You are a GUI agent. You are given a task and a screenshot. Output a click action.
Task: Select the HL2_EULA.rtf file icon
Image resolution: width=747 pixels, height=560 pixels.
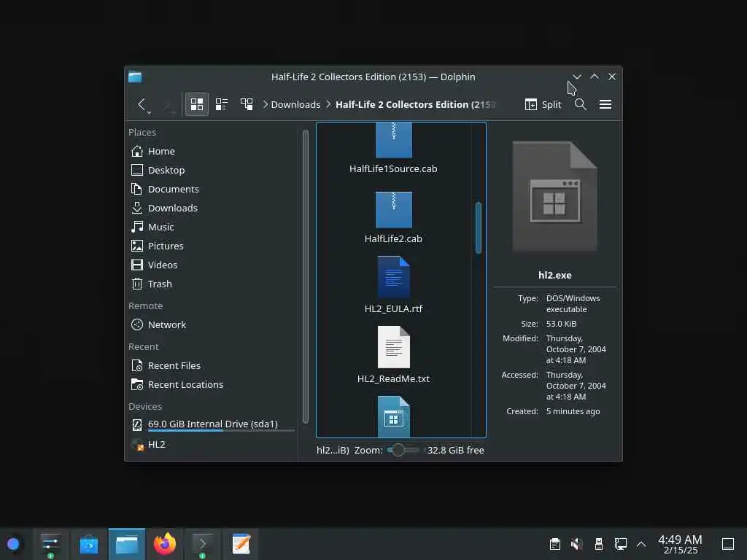(393, 277)
